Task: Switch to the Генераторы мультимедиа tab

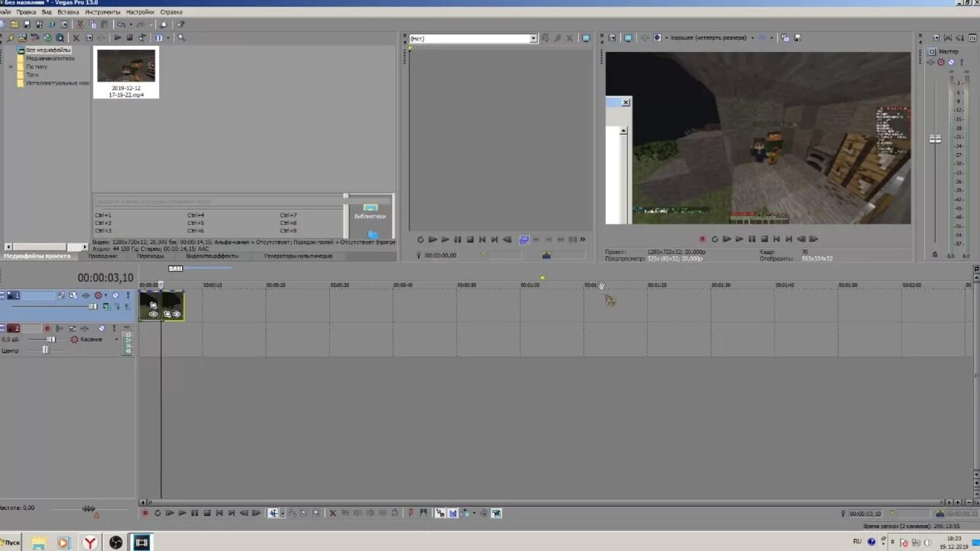Action: [x=298, y=256]
